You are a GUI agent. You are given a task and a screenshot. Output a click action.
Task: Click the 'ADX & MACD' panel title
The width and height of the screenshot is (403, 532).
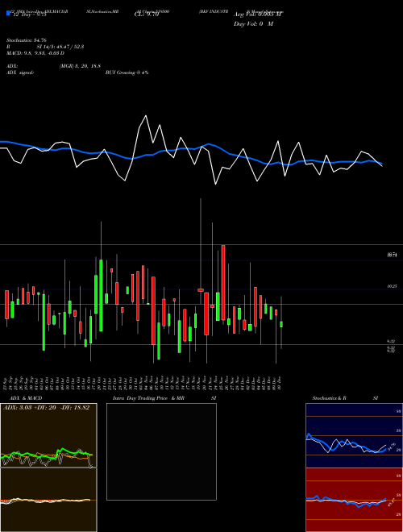[x=26, y=398]
